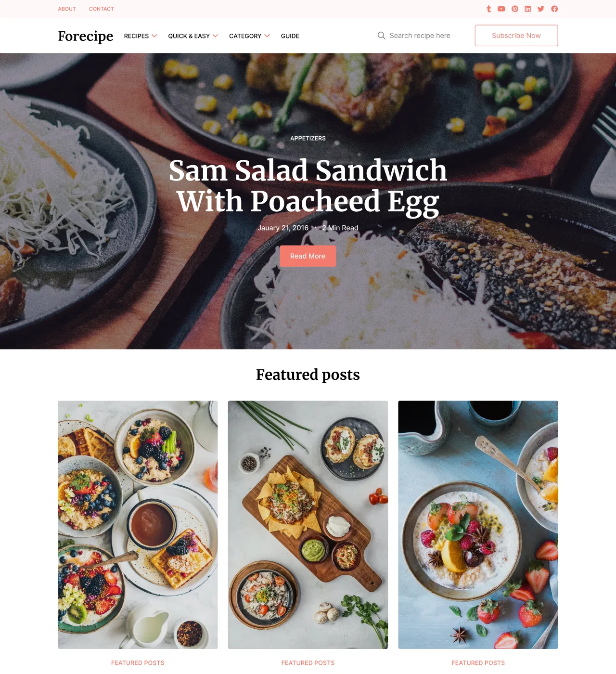This screenshot has width=616, height=674.
Task: Expand the Recipes dropdown menu
Action: pyautogui.click(x=141, y=36)
